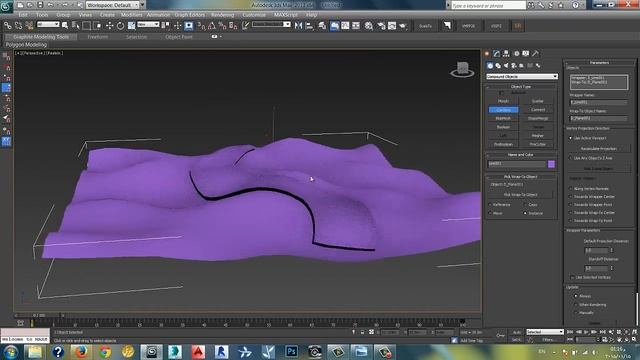Click the Select and Link chain icon

(7, 26)
